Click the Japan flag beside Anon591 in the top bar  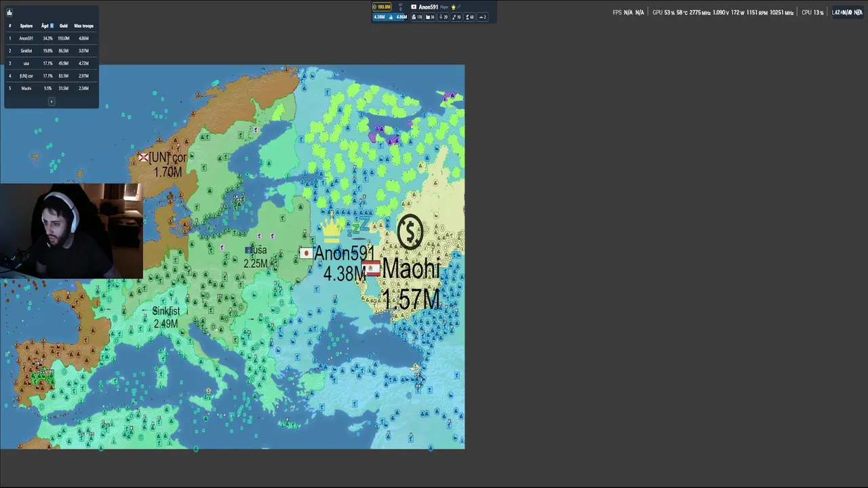click(414, 7)
